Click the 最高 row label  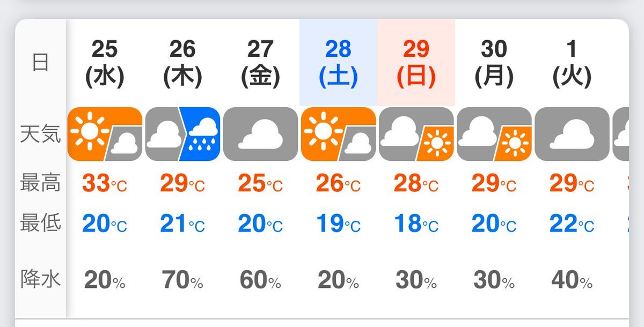coord(41,184)
